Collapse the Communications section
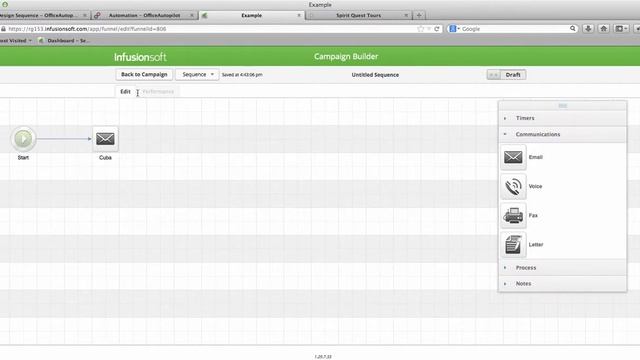Screen dimensions: 640x360 coord(562,134)
